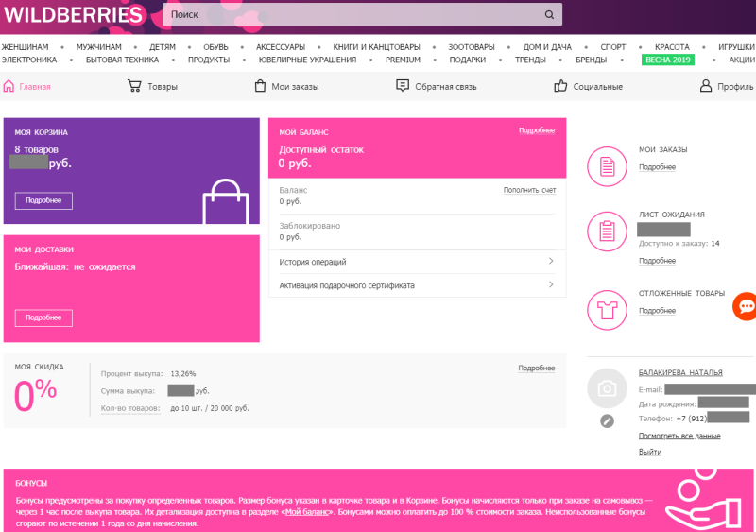
Task: Click the Мои заказы bag icon
Action: (260, 86)
